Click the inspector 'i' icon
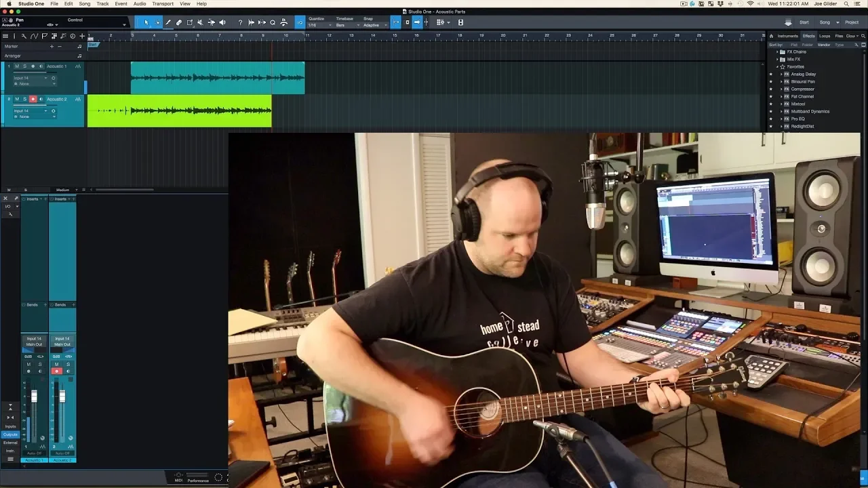The image size is (868, 488). tap(14, 36)
